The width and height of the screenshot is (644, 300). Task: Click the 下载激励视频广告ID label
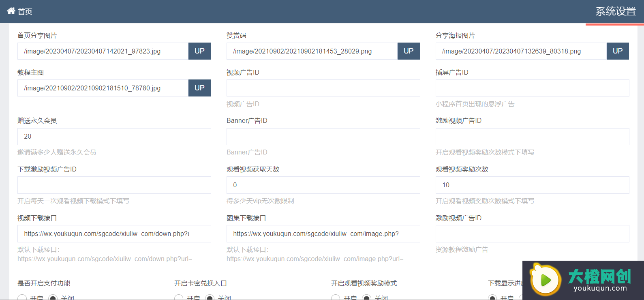click(47, 169)
